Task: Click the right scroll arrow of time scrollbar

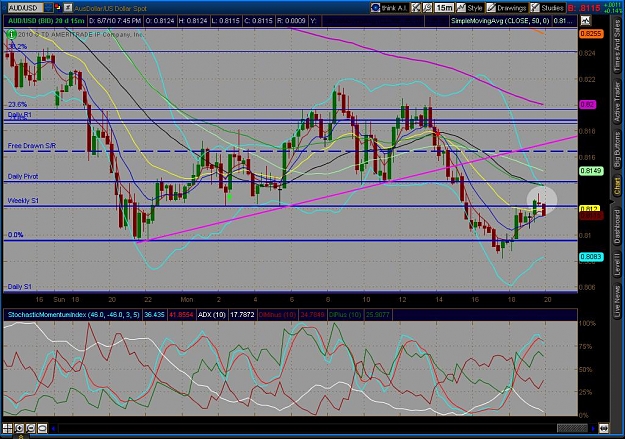Action: click(593, 429)
